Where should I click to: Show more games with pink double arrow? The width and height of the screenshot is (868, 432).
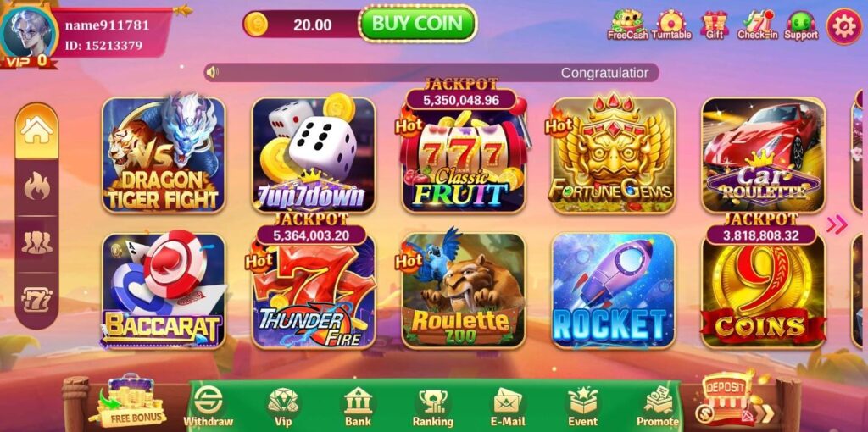tap(837, 224)
